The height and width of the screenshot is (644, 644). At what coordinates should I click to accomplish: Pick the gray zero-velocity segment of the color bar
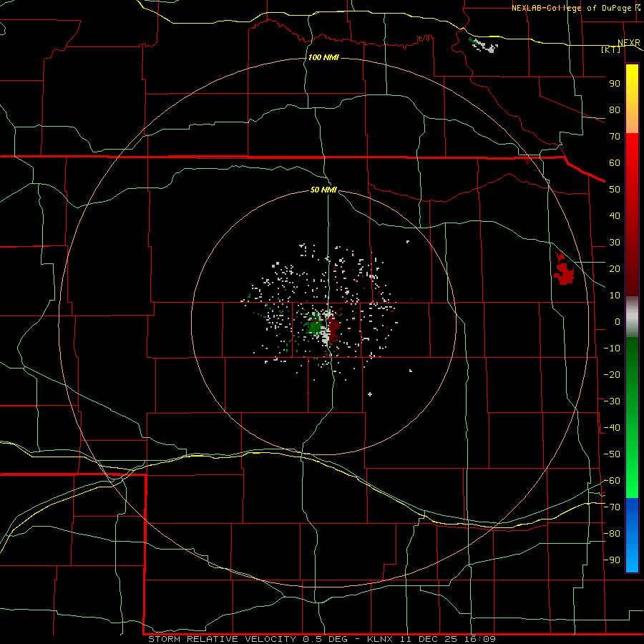632,317
